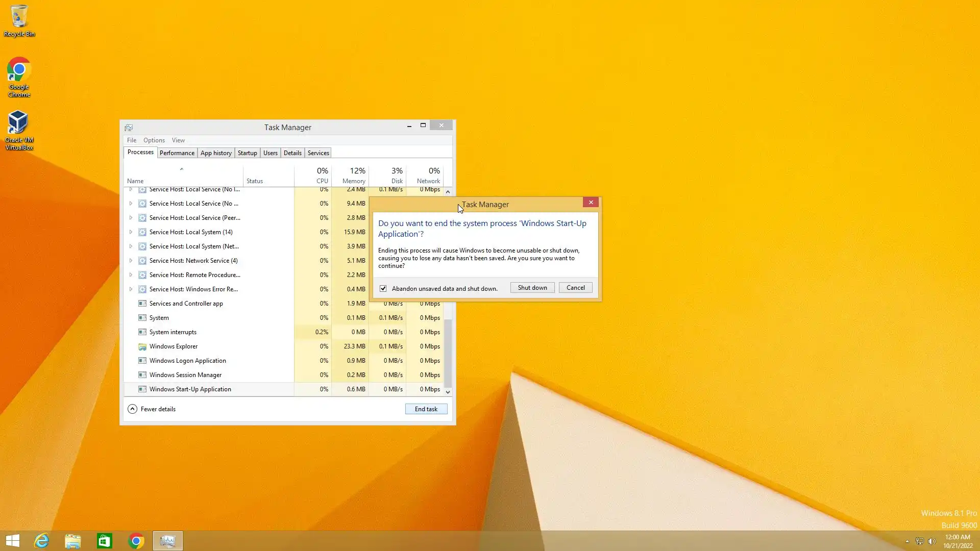Viewport: 980px width, 551px height.
Task: Open the Options menu
Action: pyautogui.click(x=154, y=140)
